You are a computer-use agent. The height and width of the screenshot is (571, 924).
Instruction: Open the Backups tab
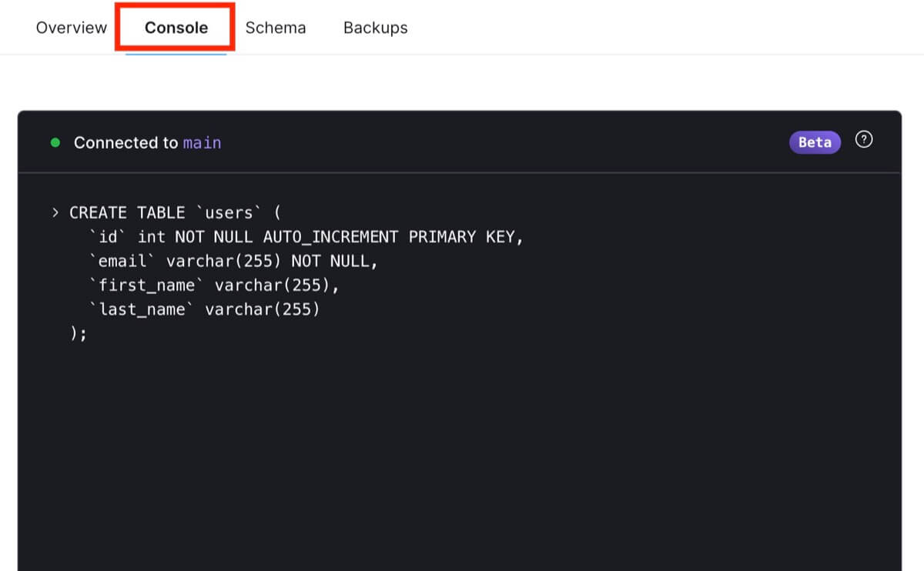(x=375, y=28)
